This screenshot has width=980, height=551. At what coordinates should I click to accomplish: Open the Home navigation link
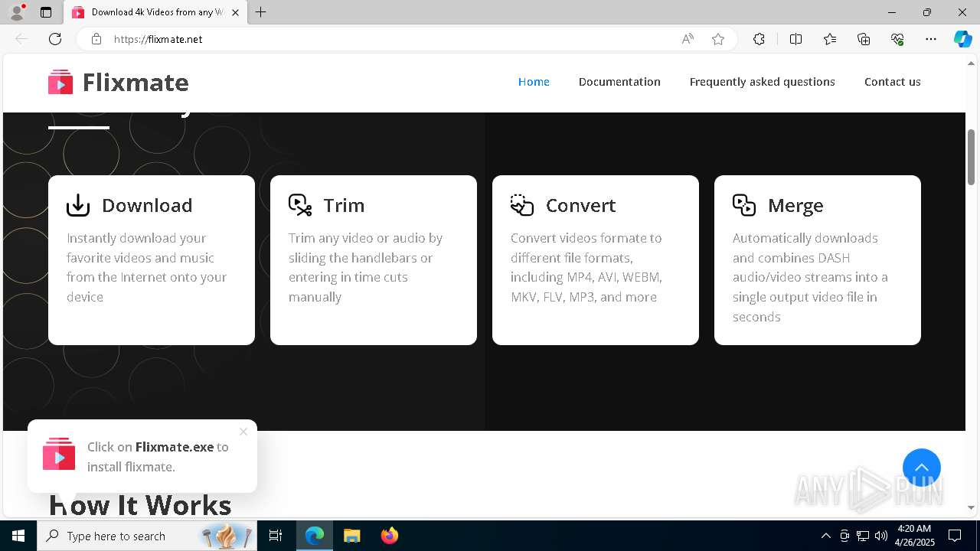[x=534, y=82]
